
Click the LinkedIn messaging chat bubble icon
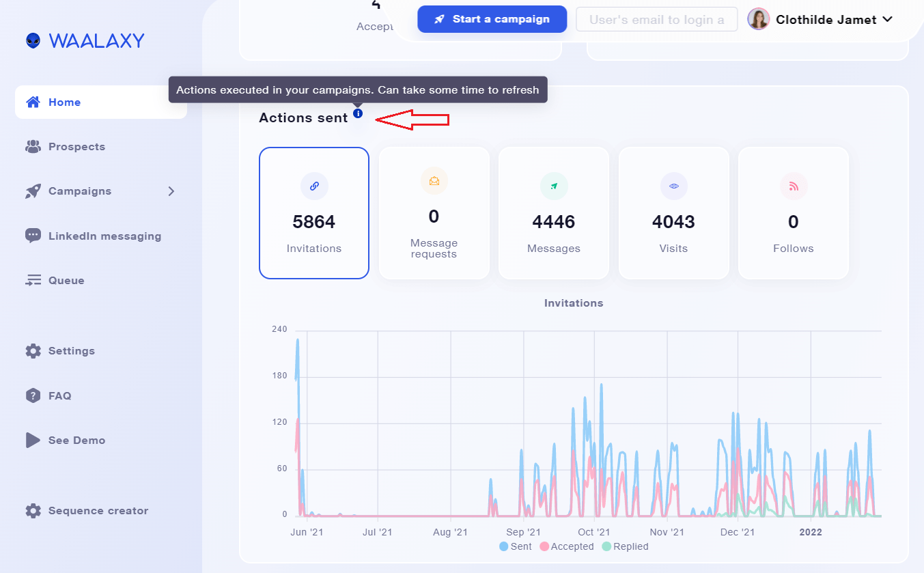(x=33, y=236)
